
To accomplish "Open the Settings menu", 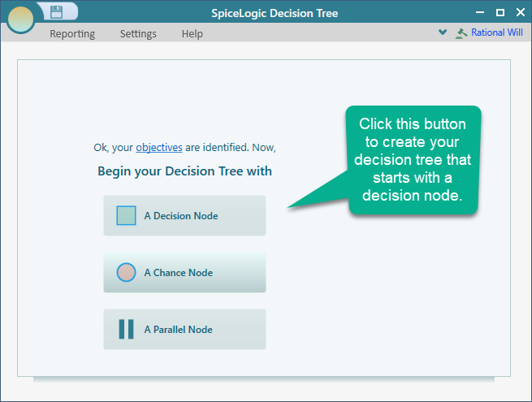I will pos(138,34).
